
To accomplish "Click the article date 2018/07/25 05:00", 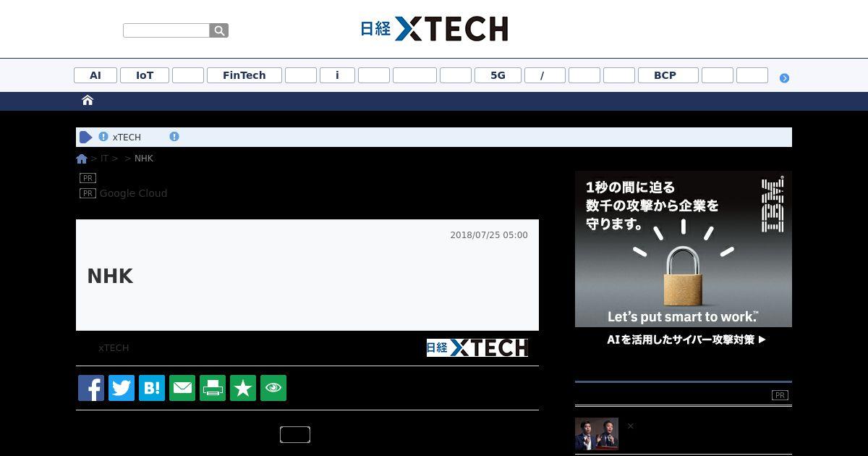I will (489, 235).
